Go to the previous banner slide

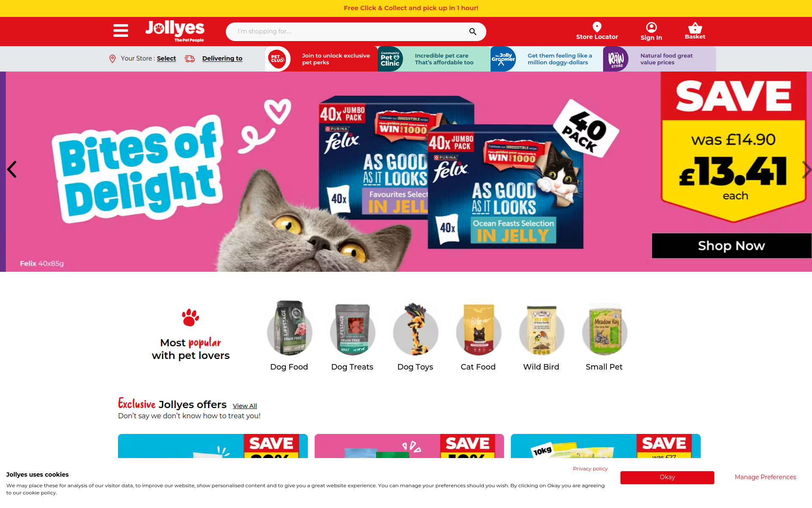tap(12, 169)
